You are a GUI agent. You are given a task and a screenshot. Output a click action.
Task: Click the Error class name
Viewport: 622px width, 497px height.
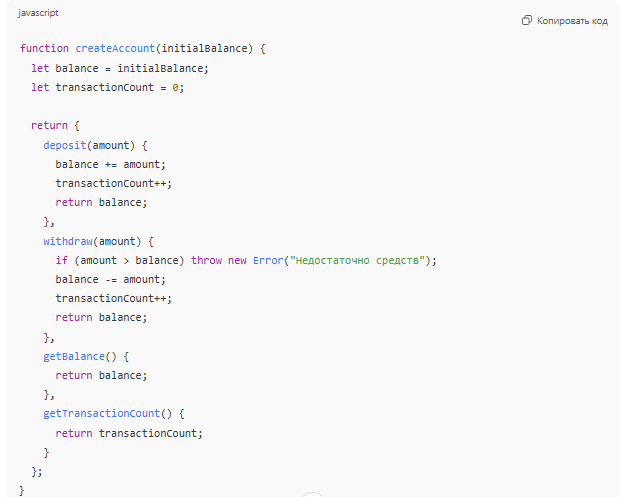click(267, 260)
